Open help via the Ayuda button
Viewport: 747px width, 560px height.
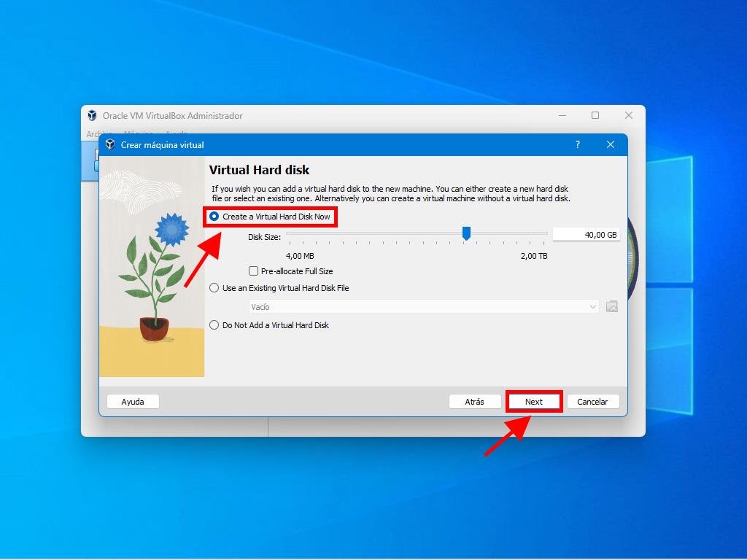[x=133, y=402]
